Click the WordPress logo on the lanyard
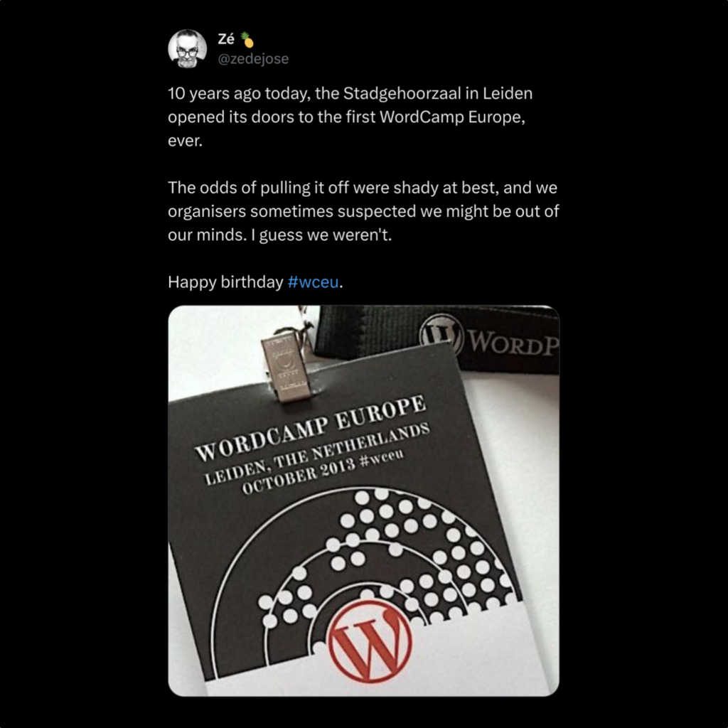The image size is (728, 728). tap(441, 333)
